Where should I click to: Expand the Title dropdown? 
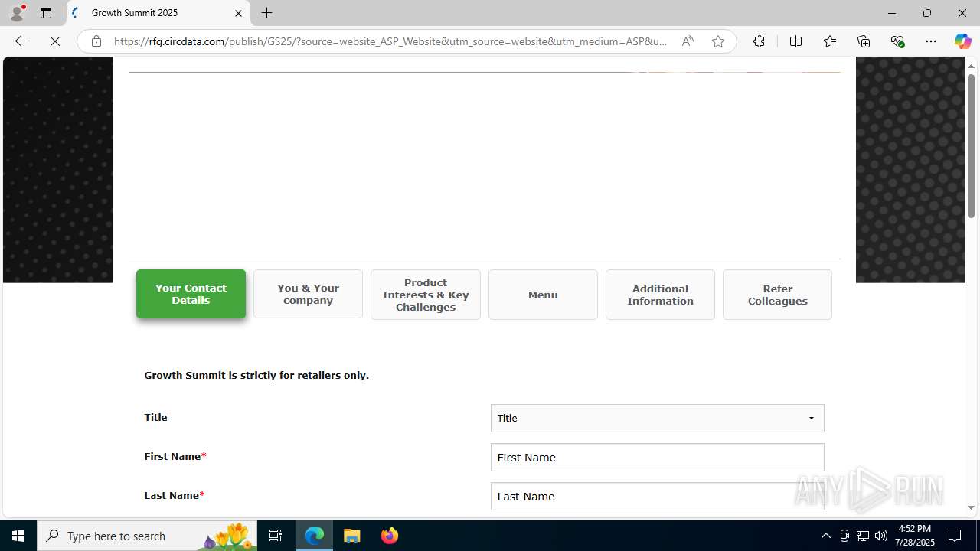coord(658,418)
